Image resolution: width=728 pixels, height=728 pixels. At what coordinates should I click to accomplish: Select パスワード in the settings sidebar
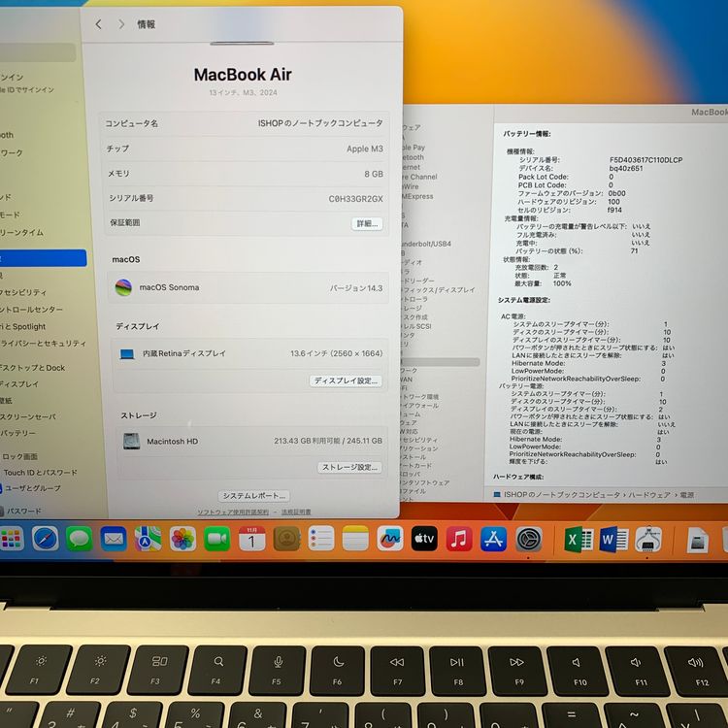tap(21, 512)
